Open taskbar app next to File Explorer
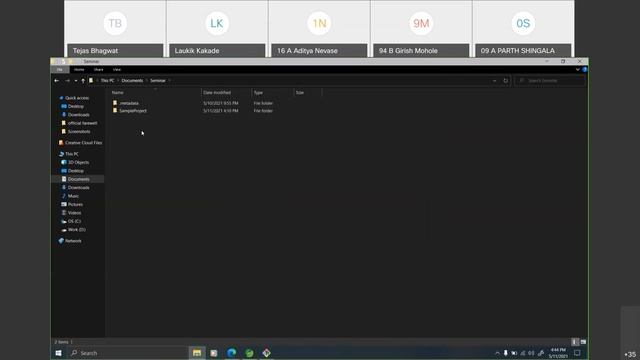640x360 pixels. point(214,353)
